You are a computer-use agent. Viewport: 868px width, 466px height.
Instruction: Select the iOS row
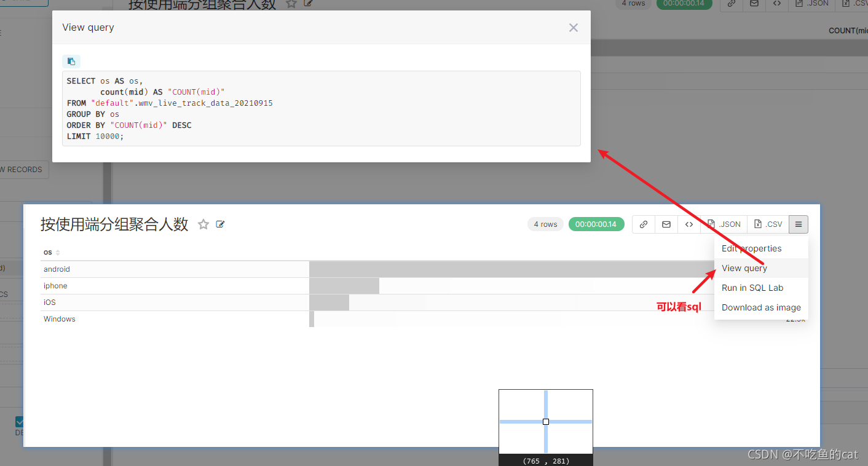pyautogui.click(x=423, y=302)
